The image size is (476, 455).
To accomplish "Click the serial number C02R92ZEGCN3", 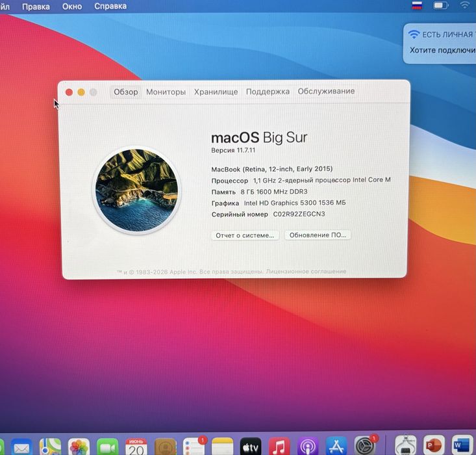I will (x=299, y=214).
